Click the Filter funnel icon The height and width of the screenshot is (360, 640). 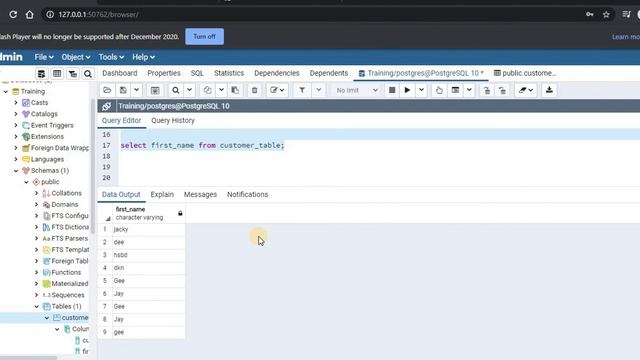coord(302,90)
